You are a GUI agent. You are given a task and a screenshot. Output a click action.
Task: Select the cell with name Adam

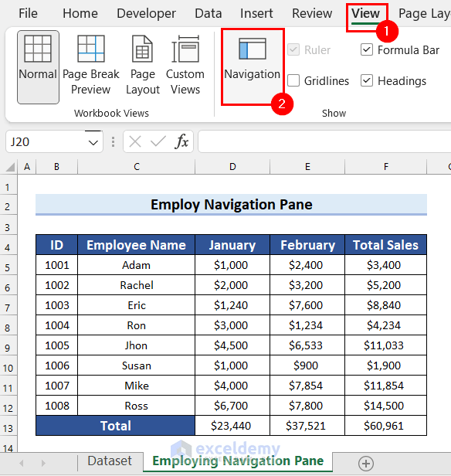click(136, 265)
